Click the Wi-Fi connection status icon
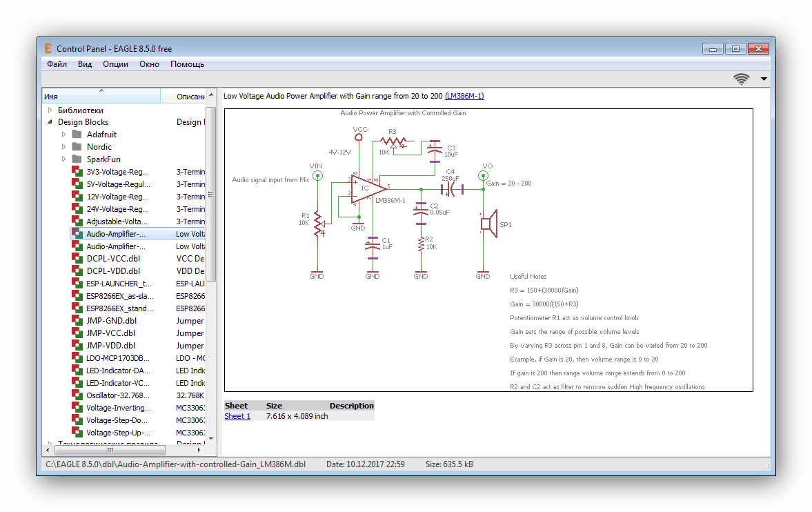The width and height of the screenshot is (812, 512). pyautogui.click(x=742, y=79)
